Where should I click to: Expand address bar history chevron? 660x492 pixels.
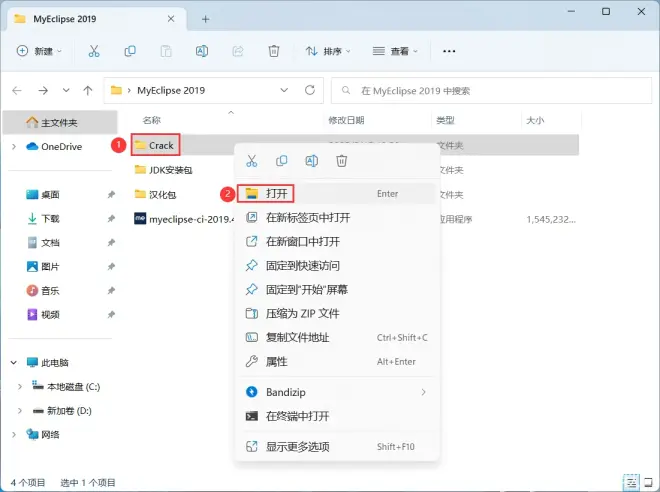pyautogui.click(x=284, y=90)
